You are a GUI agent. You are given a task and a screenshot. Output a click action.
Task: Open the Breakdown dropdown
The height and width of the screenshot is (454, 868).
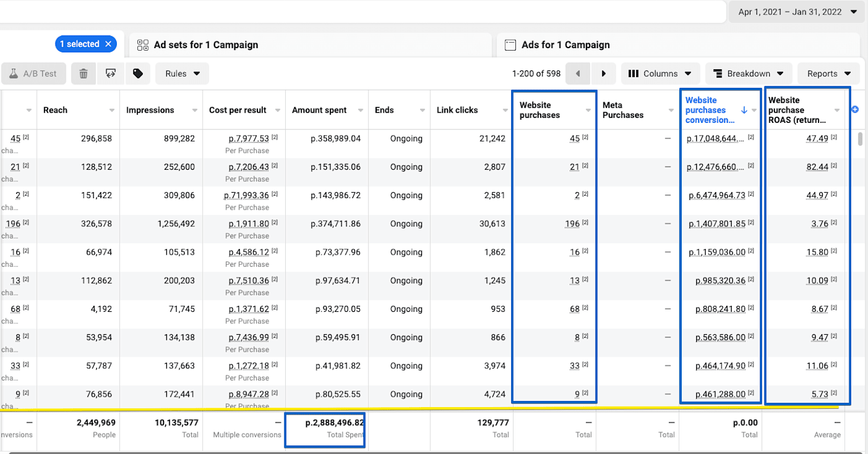[x=749, y=73]
